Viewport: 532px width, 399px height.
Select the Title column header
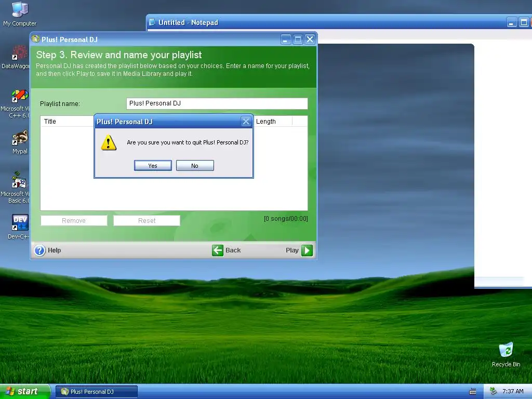[x=67, y=122]
